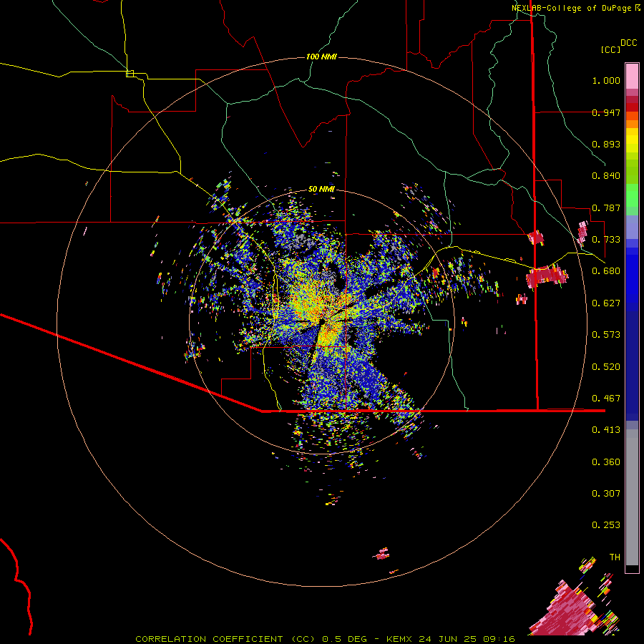The height and width of the screenshot is (644, 644).
Task: Click the CORRELATION COEFFICIENT caption at bottom
Action: click(325, 639)
